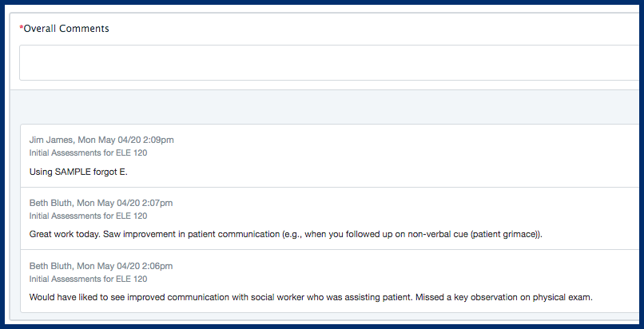This screenshot has height=329, width=644.
Task: Click the "Using SAMPLE forgot E." comment
Action: (78, 172)
